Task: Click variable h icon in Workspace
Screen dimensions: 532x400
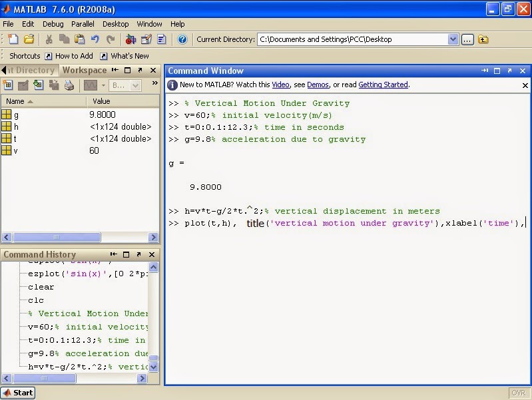Action: pos(7,126)
